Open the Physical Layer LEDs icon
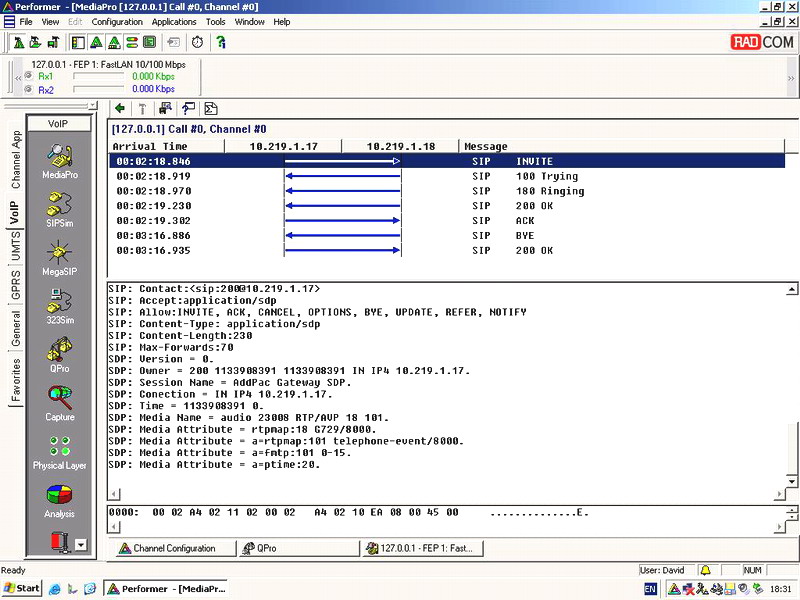Screen dimensions: 800x600 (60, 446)
